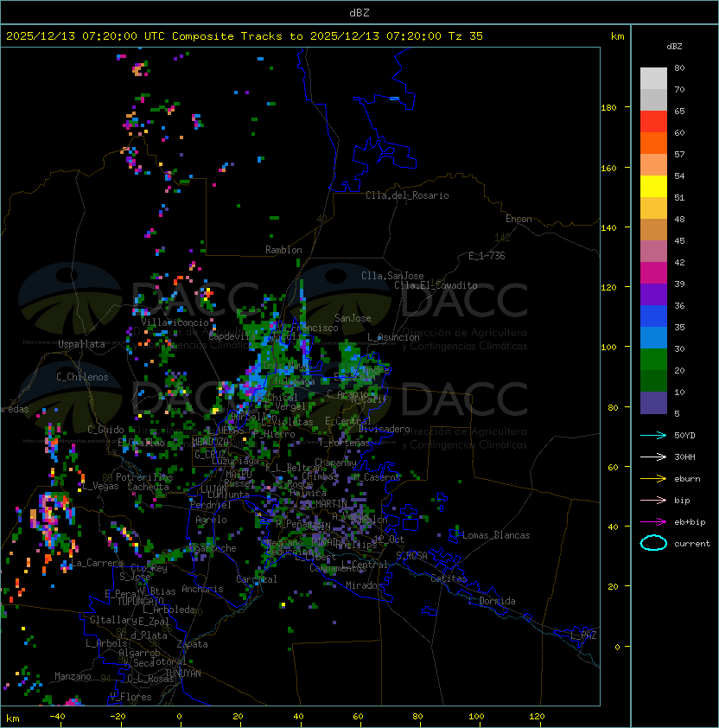This screenshot has width=719, height=728.
Task: Click the L_Dormida label
Action: 492,601
